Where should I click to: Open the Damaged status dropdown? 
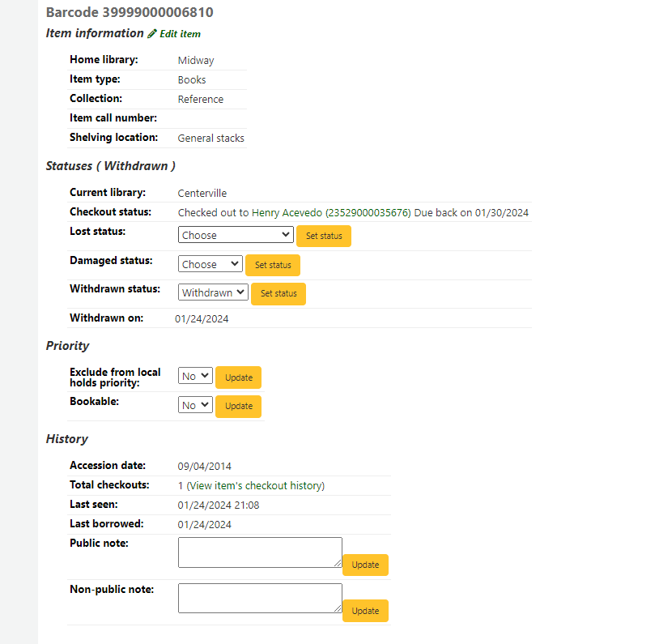click(210, 264)
